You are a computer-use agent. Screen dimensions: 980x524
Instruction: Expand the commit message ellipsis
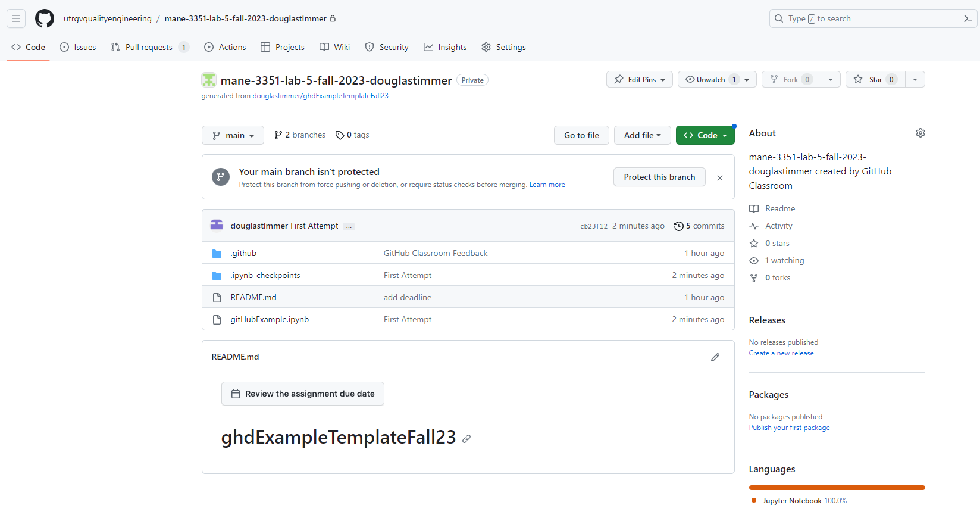coord(349,226)
